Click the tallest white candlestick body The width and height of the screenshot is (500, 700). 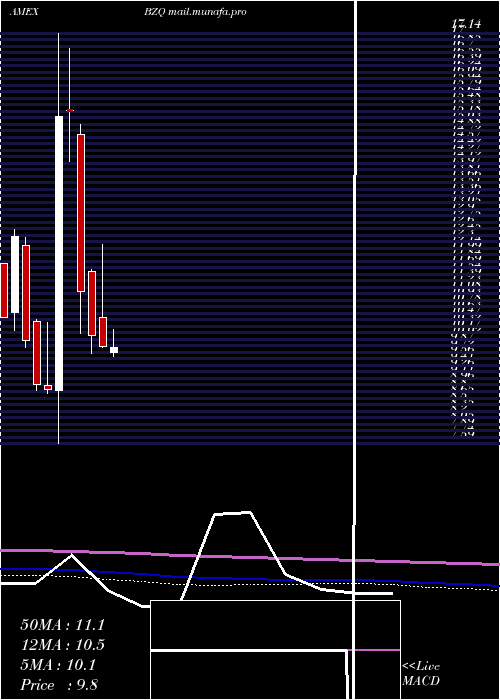[59, 254]
